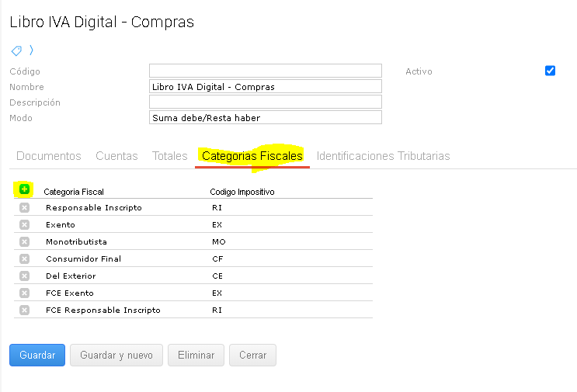
Task: Toggle the Activo checkbox
Action: click(x=551, y=71)
